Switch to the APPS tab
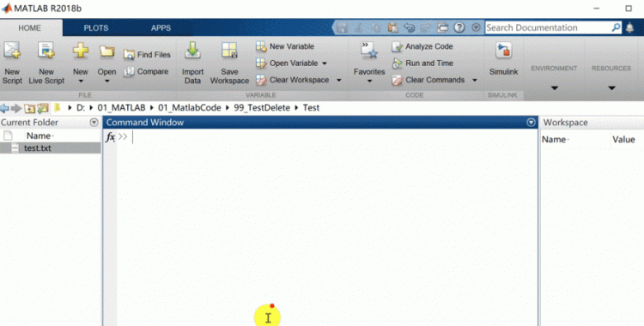The width and height of the screenshot is (644, 326). pyautogui.click(x=161, y=28)
